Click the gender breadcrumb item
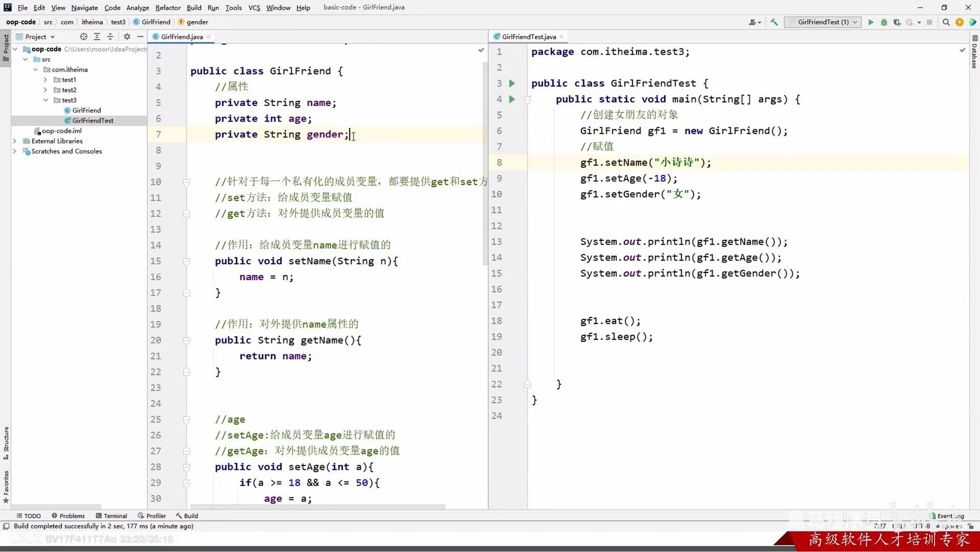Image resolution: width=980 pixels, height=552 pixels. 196,22
